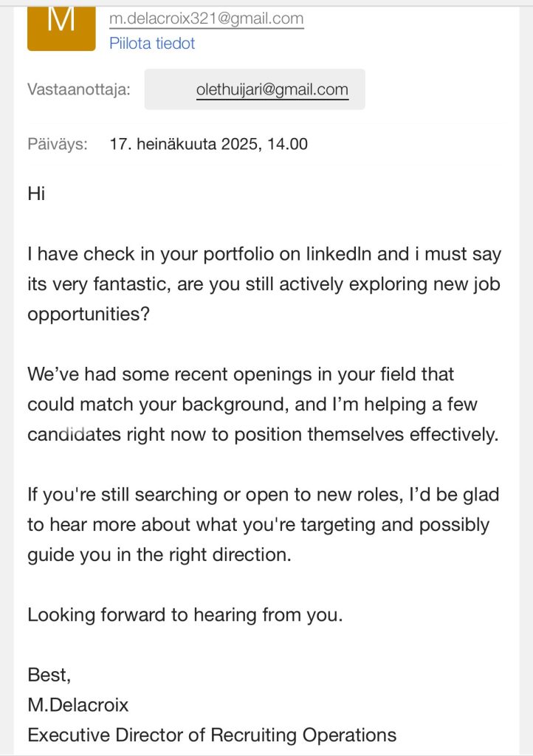Click the Päiväys label
This screenshot has width=533, height=756.
58,144
